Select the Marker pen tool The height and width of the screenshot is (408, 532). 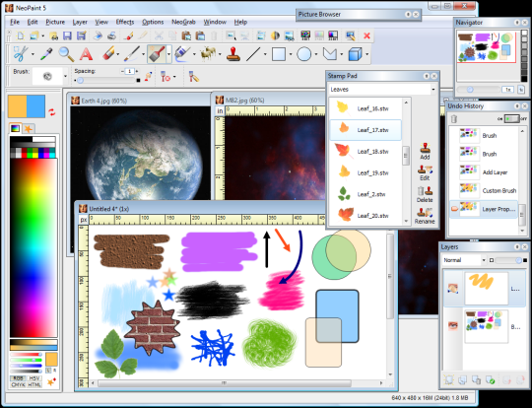tap(182, 53)
